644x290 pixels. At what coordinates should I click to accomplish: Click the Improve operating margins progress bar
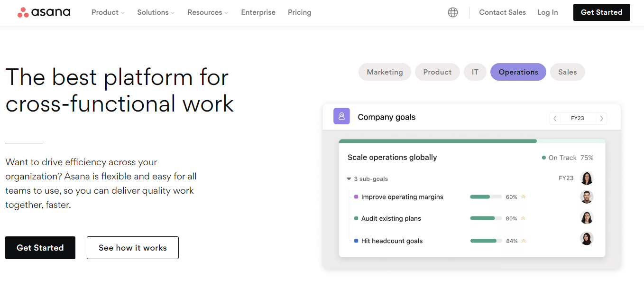(486, 197)
